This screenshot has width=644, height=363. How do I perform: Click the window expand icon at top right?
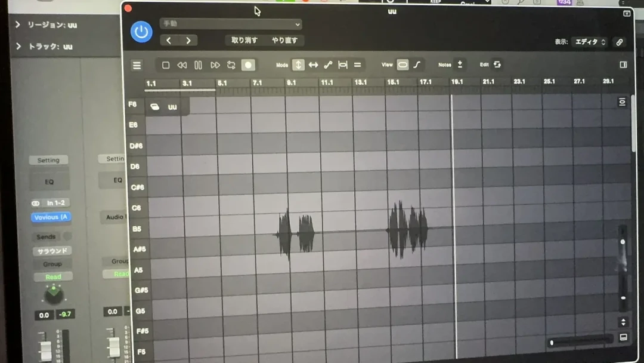627,14
